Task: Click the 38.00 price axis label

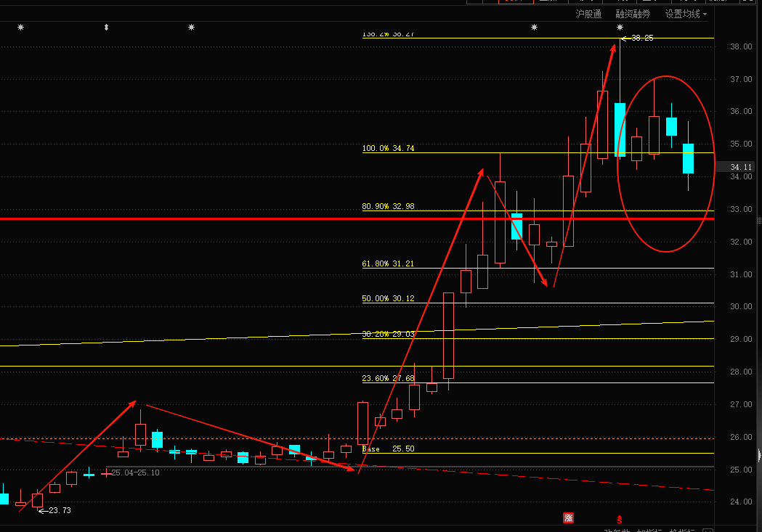Action: tap(741, 46)
